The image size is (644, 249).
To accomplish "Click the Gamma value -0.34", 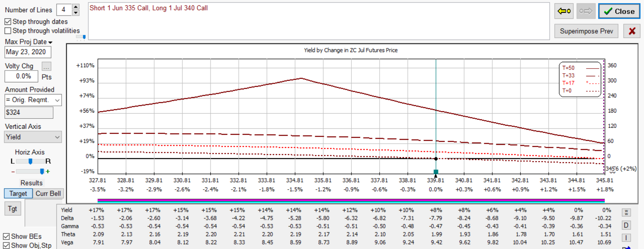I will [604, 226].
